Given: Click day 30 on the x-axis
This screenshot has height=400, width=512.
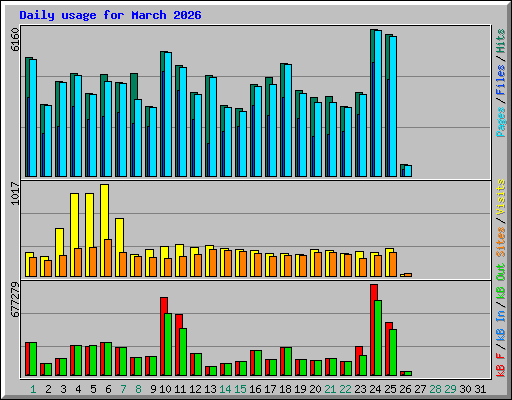Looking at the screenshot, I should [x=465, y=389].
